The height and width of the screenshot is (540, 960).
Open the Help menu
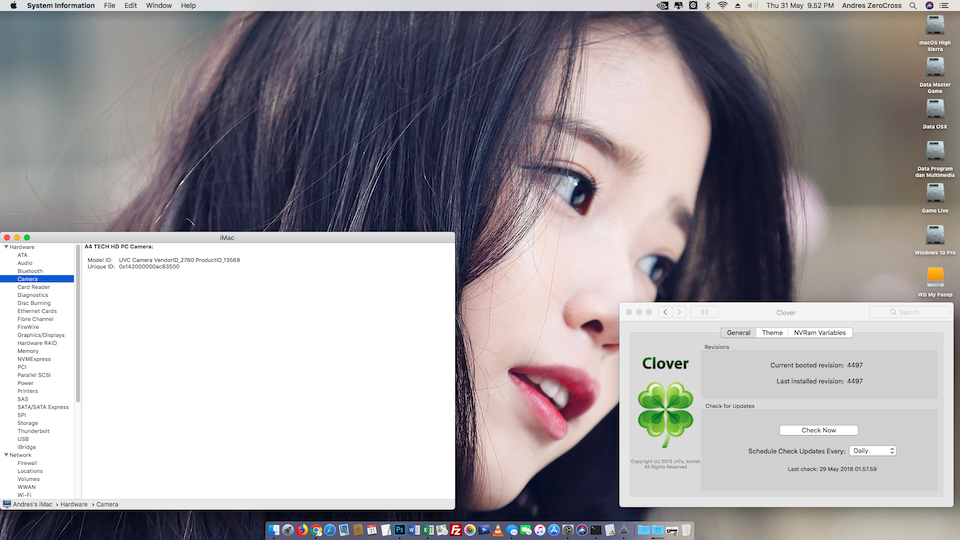pyautogui.click(x=188, y=6)
